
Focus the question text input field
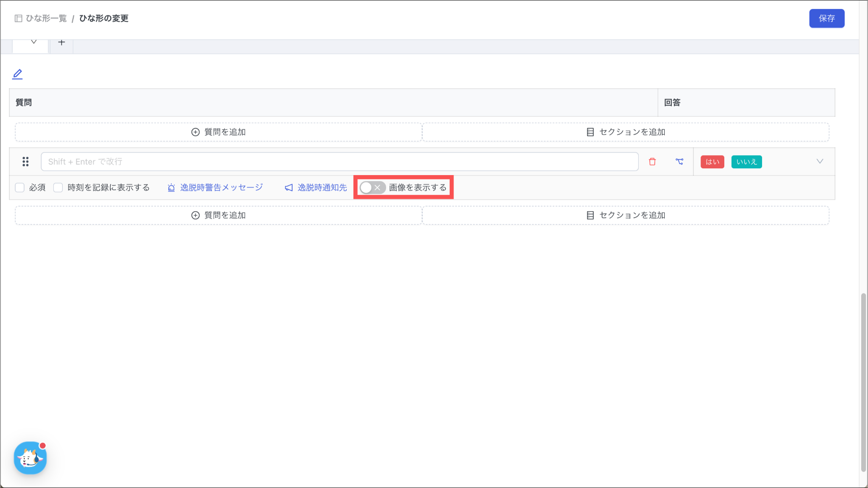point(339,162)
